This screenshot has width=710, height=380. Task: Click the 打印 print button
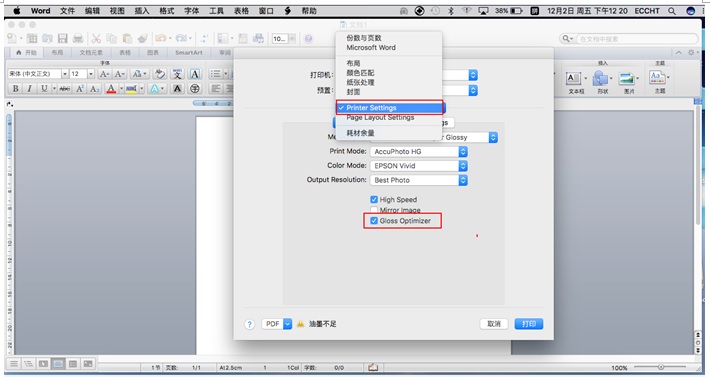[x=528, y=324]
